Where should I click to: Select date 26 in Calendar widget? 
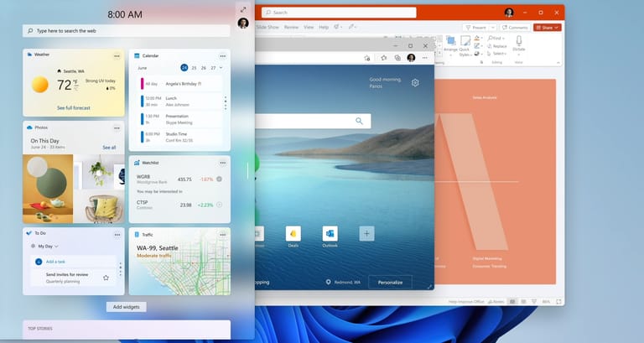[x=203, y=68]
